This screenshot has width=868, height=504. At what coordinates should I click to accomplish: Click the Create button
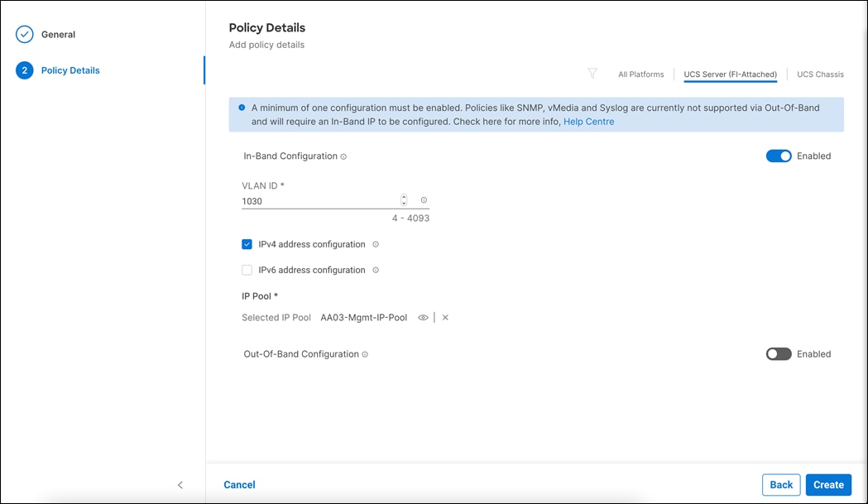[x=827, y=484]
